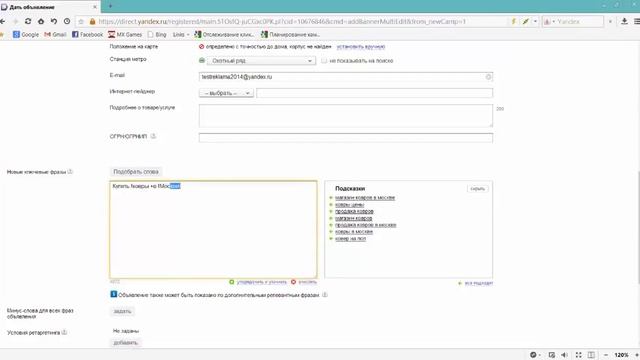Add hint 'магазин ковров'

pos(353,218)
